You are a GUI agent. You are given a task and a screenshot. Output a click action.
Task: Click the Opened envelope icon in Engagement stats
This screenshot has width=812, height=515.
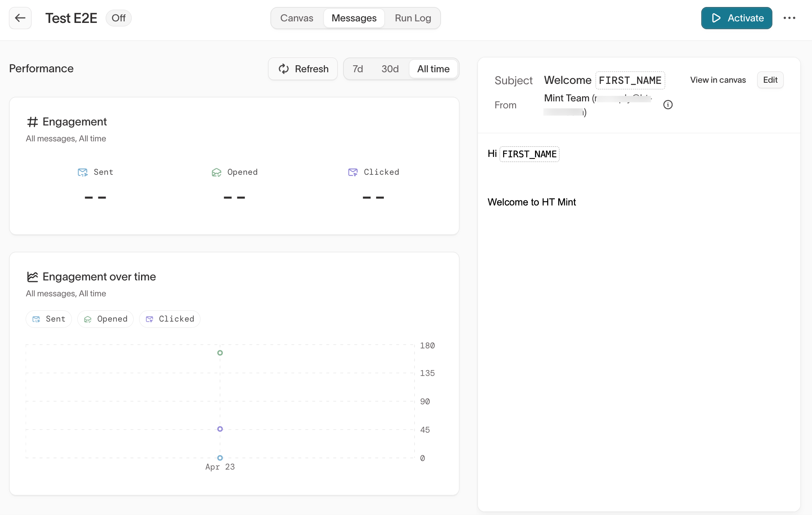pyautogui.click(x=216, y=172)
